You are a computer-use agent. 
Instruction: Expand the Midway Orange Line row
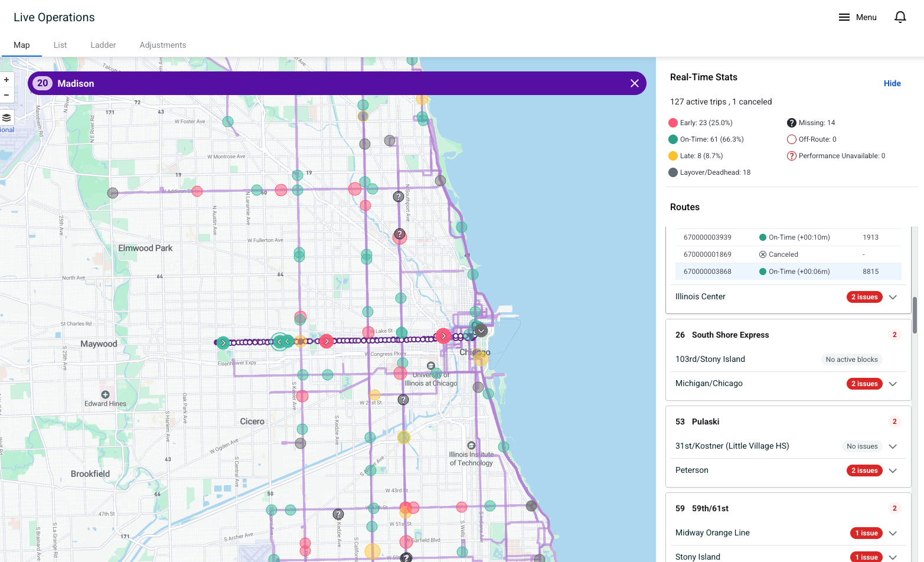893,533
